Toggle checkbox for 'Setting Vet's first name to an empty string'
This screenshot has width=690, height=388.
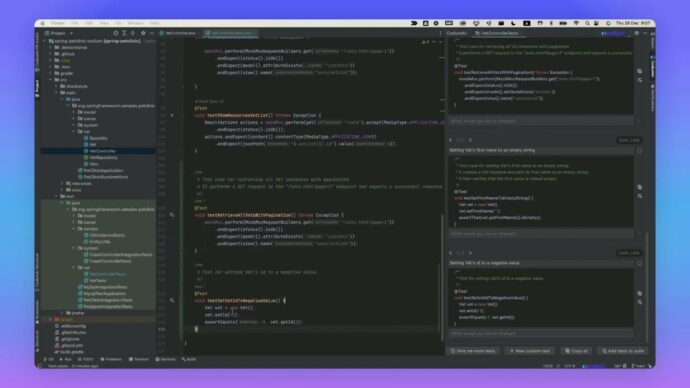tap(639, 150)
